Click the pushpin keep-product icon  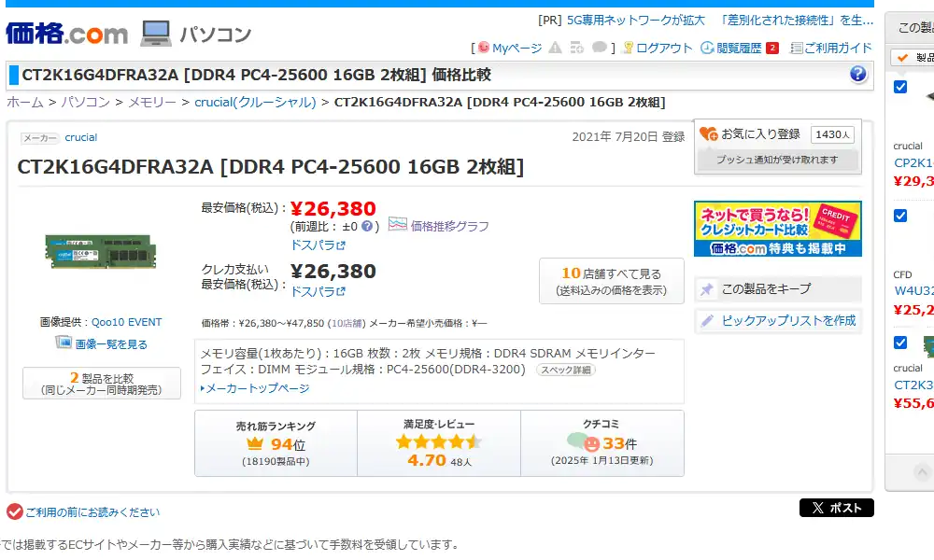(x=707, y=289)
